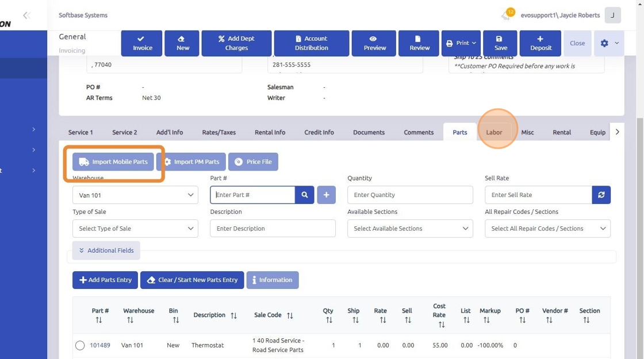This screenshot has width=644, height=359.
Task: Open Account Distribution
Action: coord(311,43)
